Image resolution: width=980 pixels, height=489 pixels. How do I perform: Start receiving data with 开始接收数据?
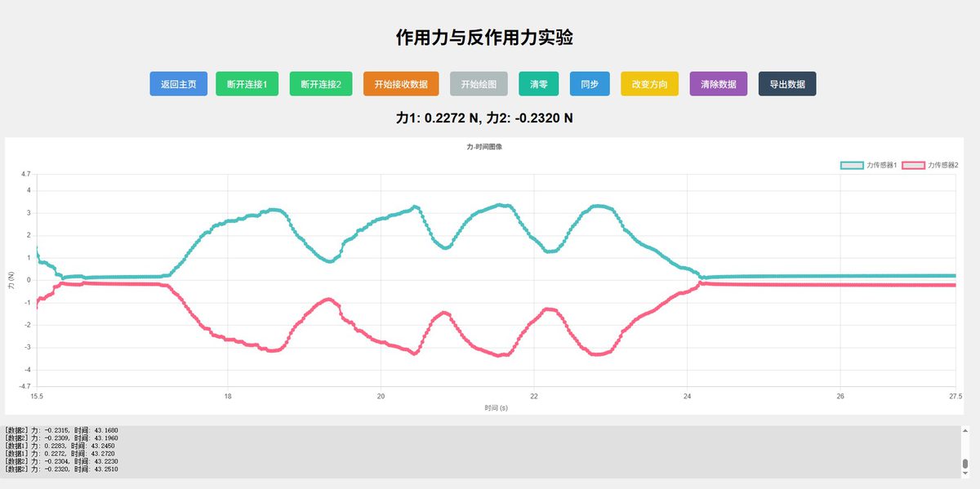[401, 84]
